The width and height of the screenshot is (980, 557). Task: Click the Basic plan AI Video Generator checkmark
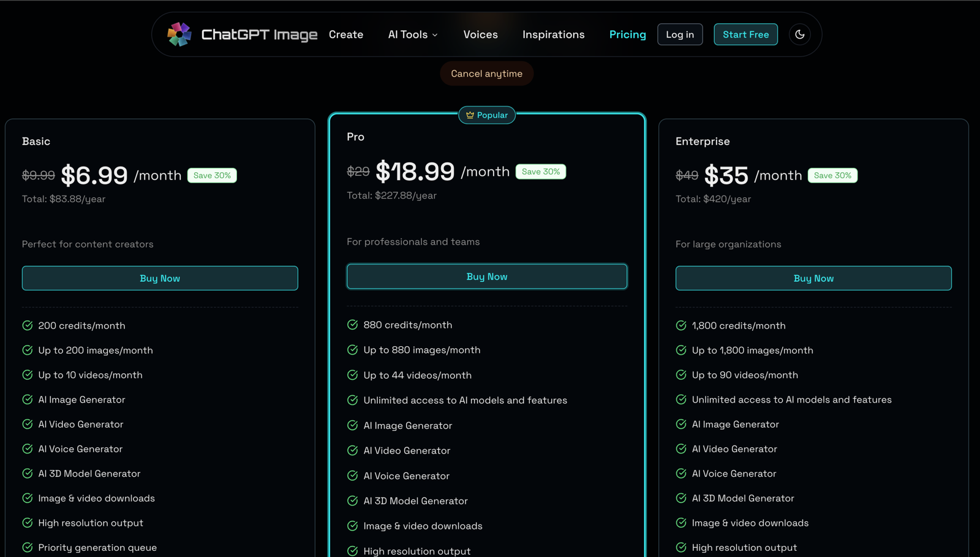tap(28, 424)
